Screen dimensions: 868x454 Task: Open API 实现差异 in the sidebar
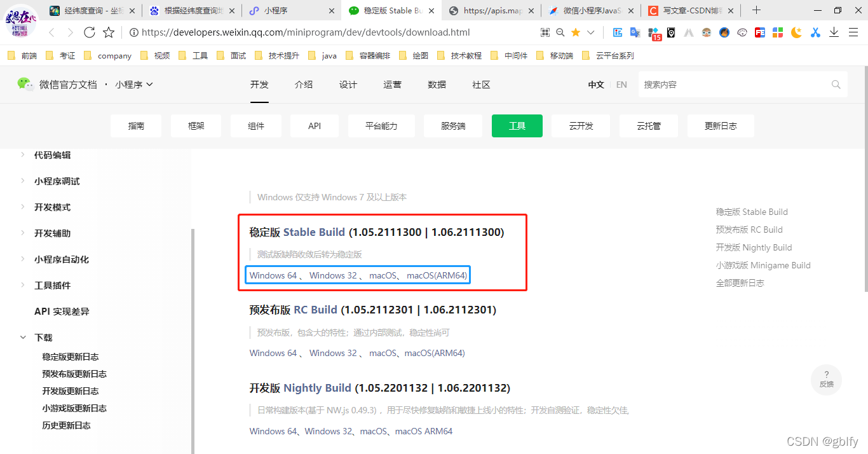(x=62, y=312)
